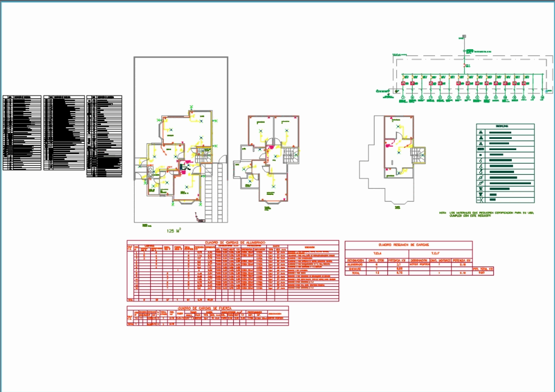Click the last symbol in green legend

(481, 200)
